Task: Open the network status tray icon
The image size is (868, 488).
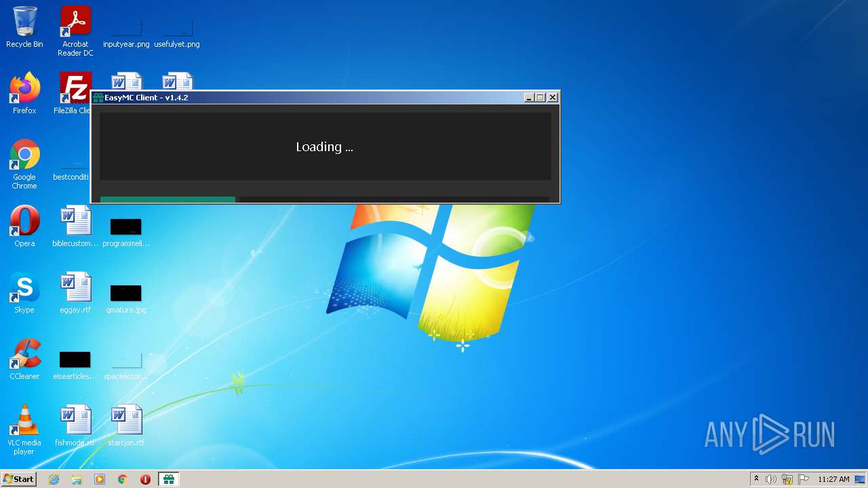Action: click(787, 479)
